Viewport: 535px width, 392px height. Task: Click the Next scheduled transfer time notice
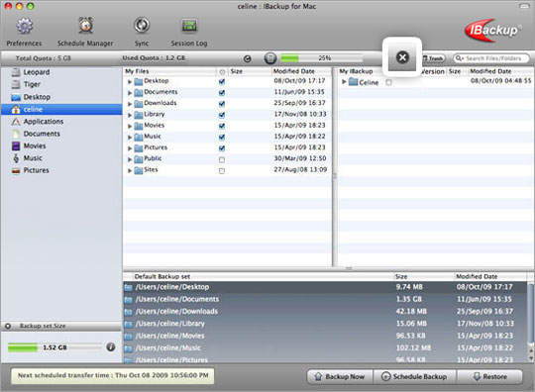(x=113, y=375)
